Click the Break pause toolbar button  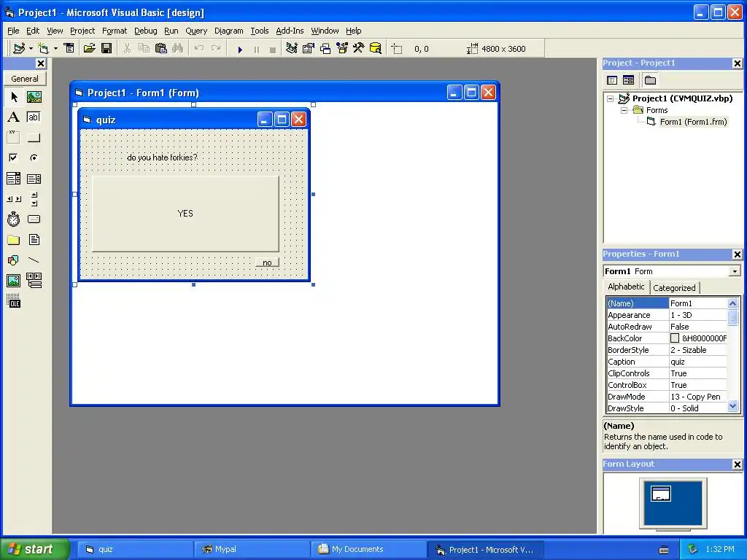point(257,49)
